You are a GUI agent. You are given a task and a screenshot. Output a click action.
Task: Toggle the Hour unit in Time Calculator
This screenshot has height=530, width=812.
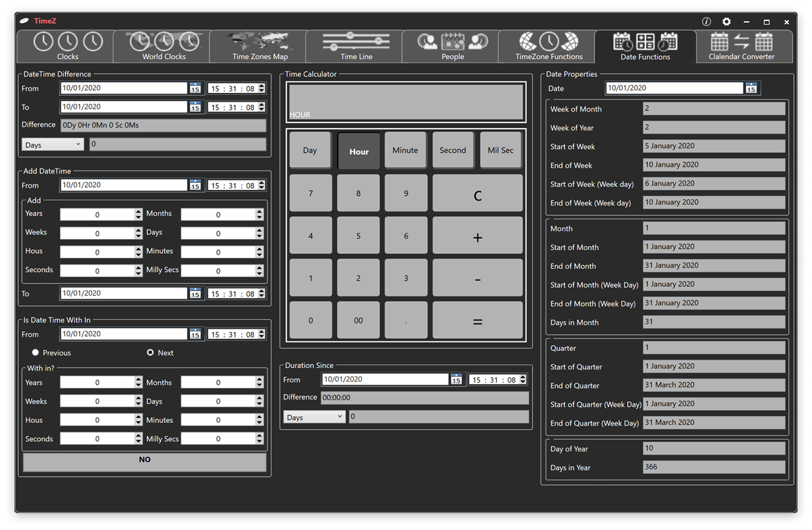[358, 151]
